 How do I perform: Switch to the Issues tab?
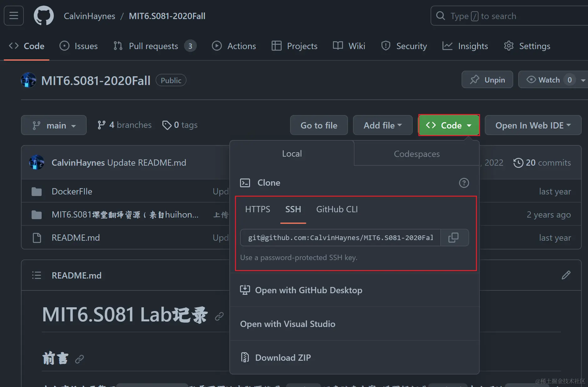coord(79,46)
